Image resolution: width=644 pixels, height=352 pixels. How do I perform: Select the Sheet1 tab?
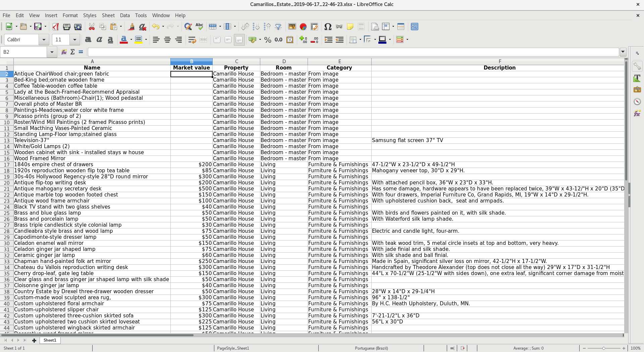point(50,340)
